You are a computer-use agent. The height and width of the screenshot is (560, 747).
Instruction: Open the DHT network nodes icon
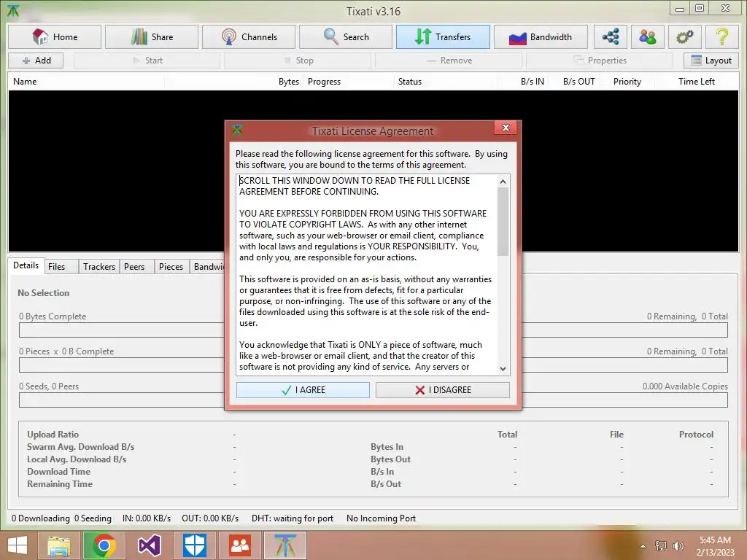tap(611, 36)
